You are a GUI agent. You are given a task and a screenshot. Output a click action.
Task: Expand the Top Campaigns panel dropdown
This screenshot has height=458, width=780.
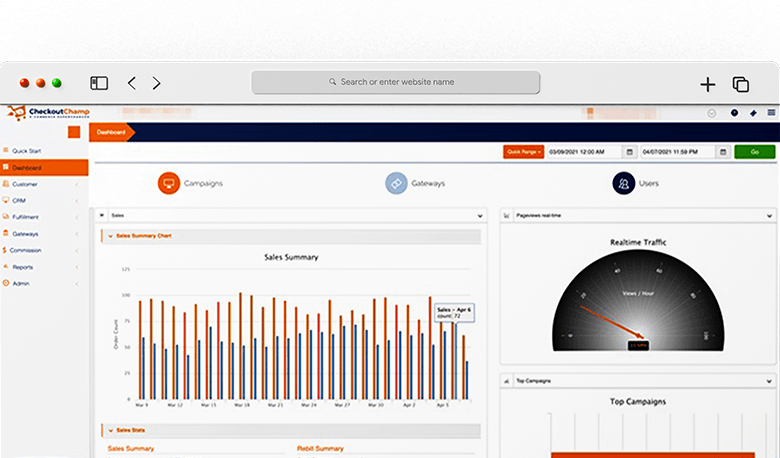pos(768,381)
